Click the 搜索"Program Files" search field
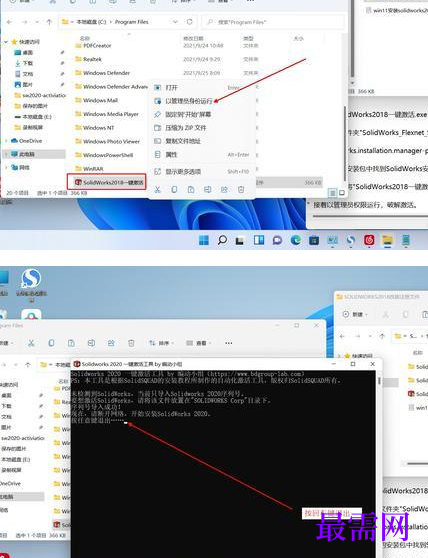This screenshot has height=558, width=428. click(x=273, y=22)
